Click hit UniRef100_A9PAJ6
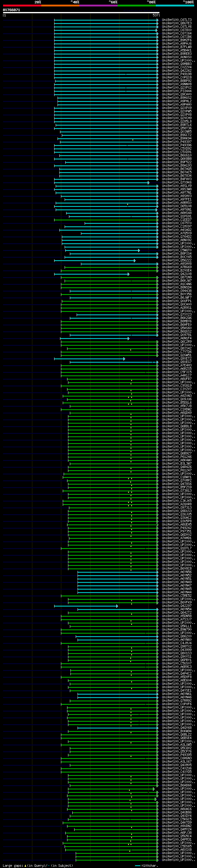 (177, 43)
